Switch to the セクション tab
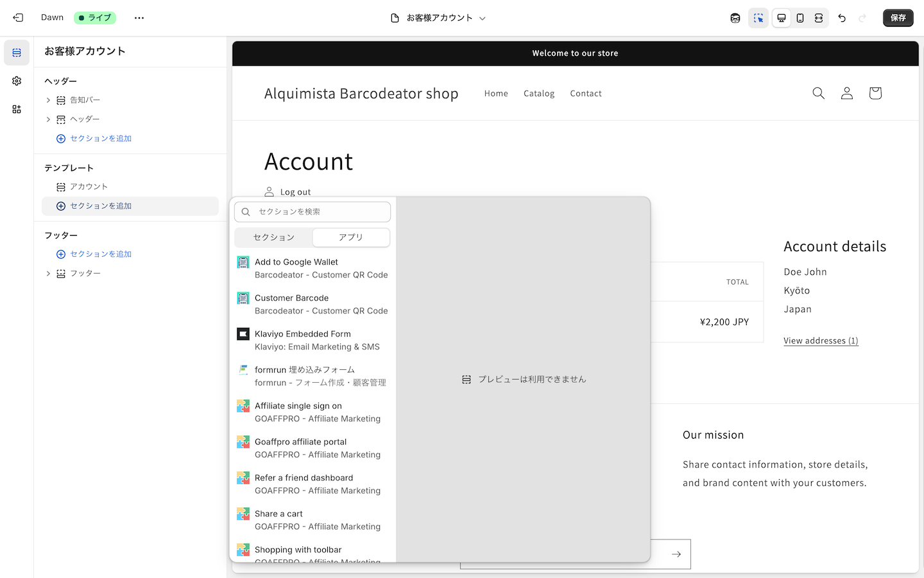The height and width of the screenshot is (578, 924). tap(274, 238)
